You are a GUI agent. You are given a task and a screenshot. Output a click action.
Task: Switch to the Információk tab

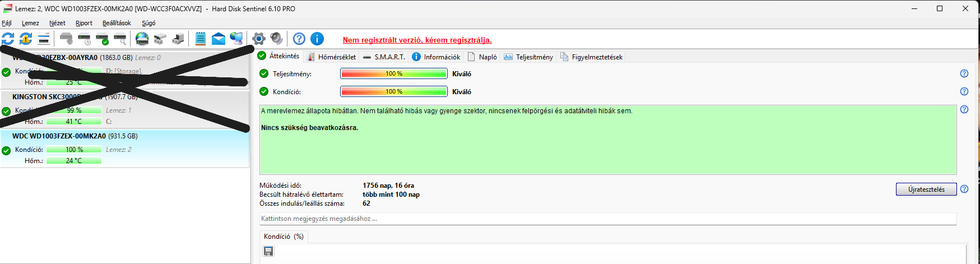[436, 57]
